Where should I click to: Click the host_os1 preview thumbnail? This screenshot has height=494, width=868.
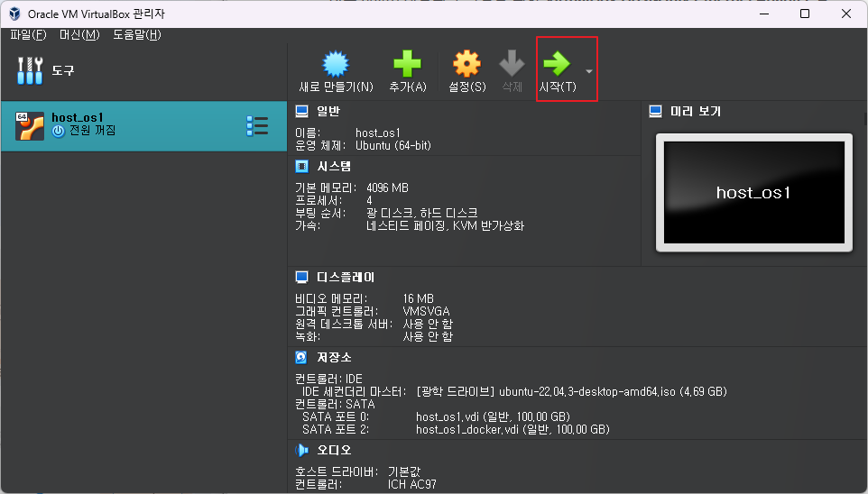tap(754, 193)
